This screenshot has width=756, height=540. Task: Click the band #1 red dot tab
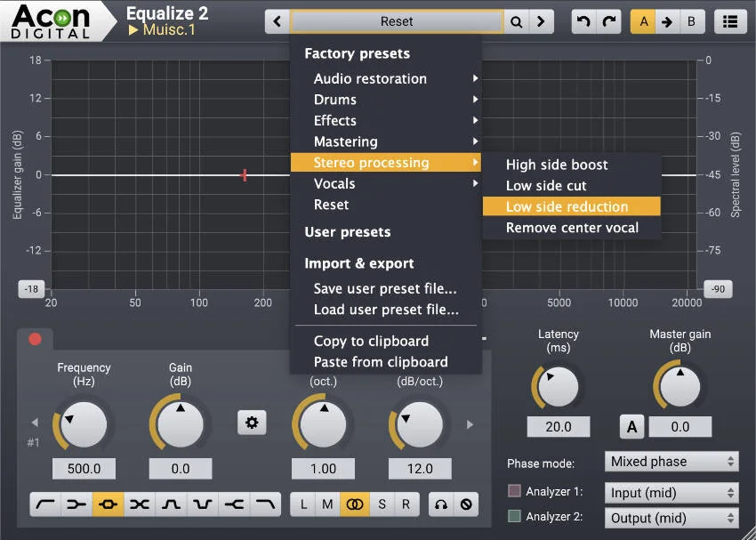(35, 340)
